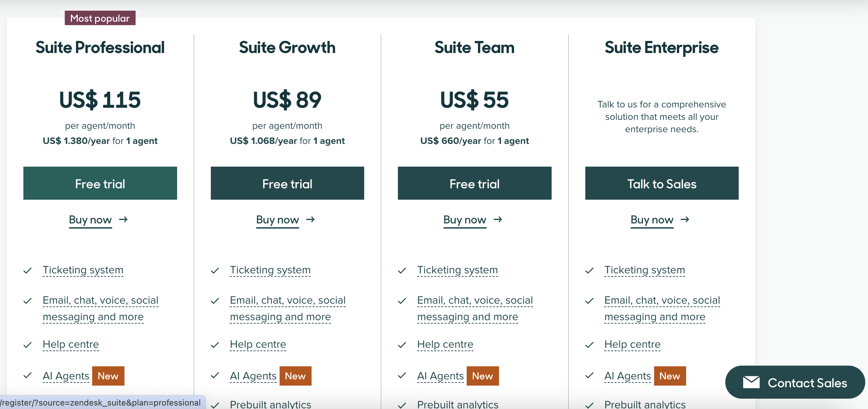Click the New badge beside Suite Team AI Agents
Image resolution: width=868 pixels, height=409 pixels.
(x=482, y=376)
